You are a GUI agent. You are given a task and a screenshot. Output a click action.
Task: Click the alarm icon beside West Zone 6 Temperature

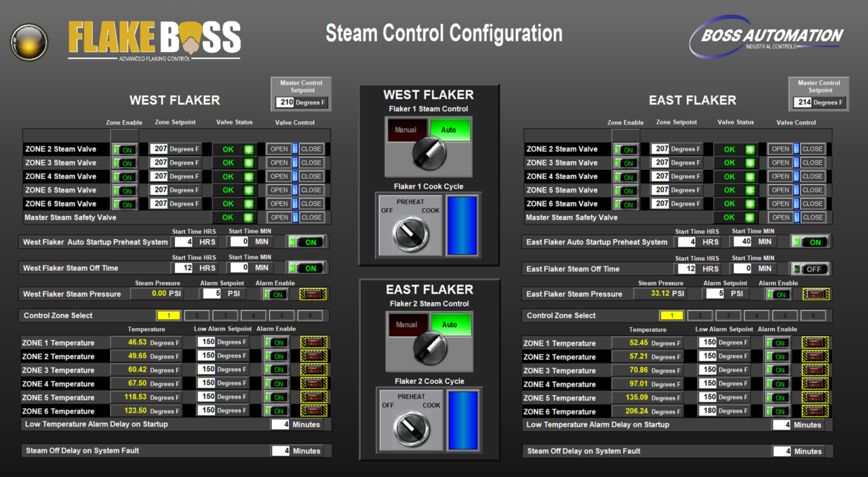[313, 410]
